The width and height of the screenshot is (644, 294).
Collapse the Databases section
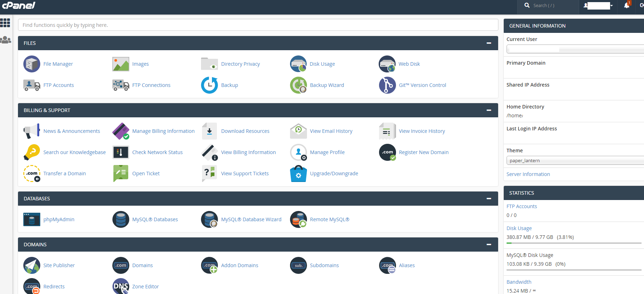[489, 199]
